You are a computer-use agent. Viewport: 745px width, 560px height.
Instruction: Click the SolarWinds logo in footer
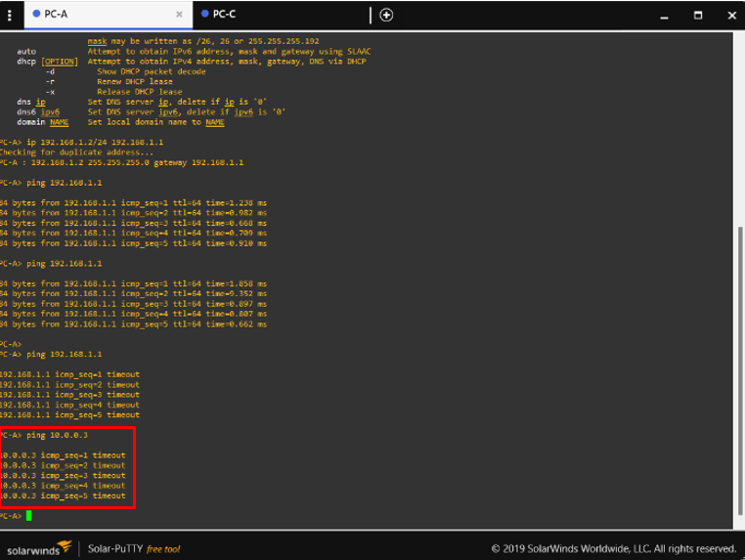tap(39, 548)
